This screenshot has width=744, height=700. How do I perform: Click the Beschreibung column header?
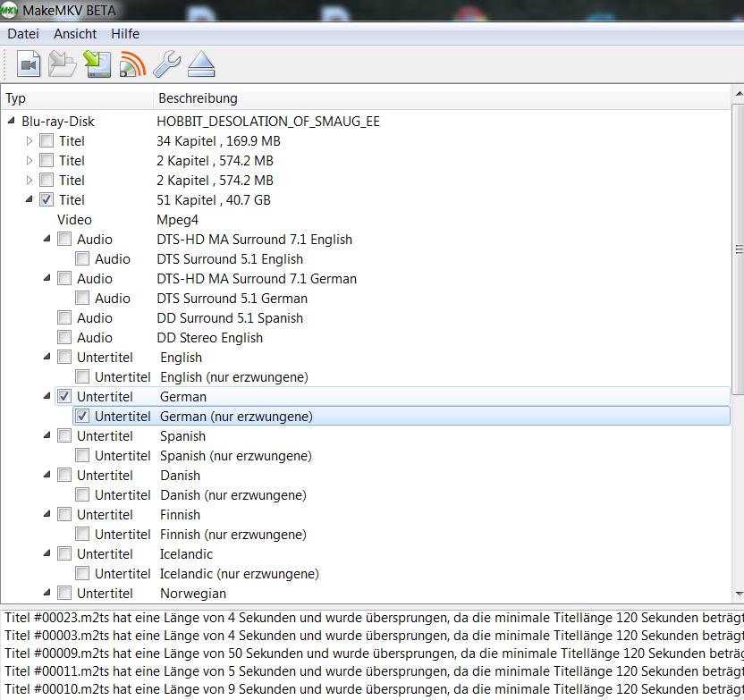pos(441,98)
